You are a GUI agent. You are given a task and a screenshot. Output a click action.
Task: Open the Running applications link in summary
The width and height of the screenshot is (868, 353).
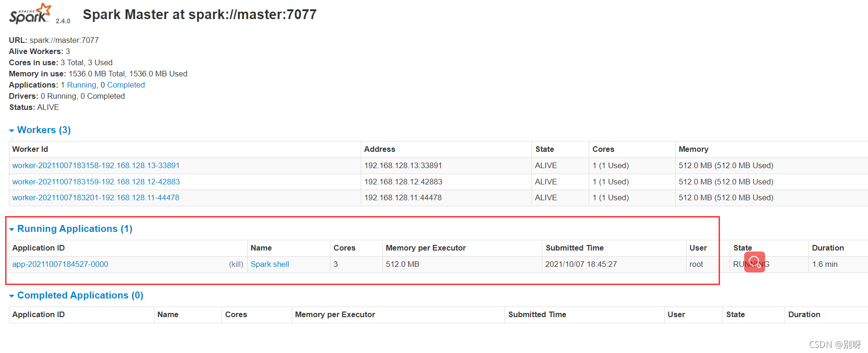click(x=81, y=85)
